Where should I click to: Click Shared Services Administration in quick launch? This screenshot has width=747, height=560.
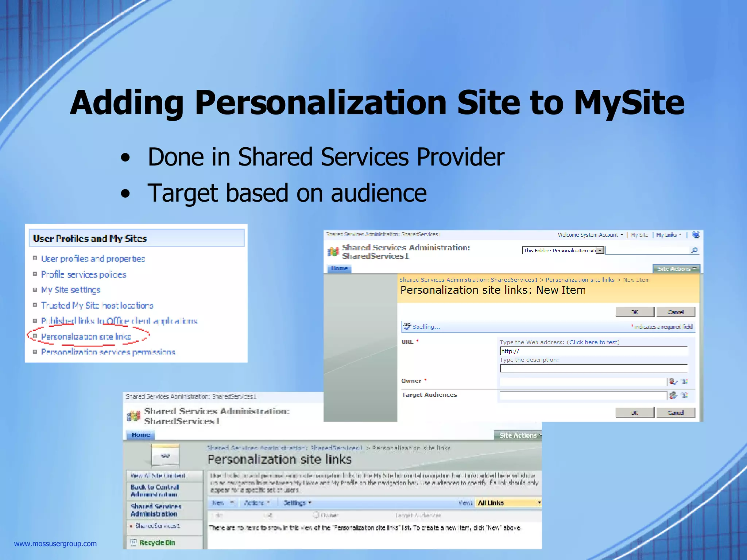coord(156,510)
